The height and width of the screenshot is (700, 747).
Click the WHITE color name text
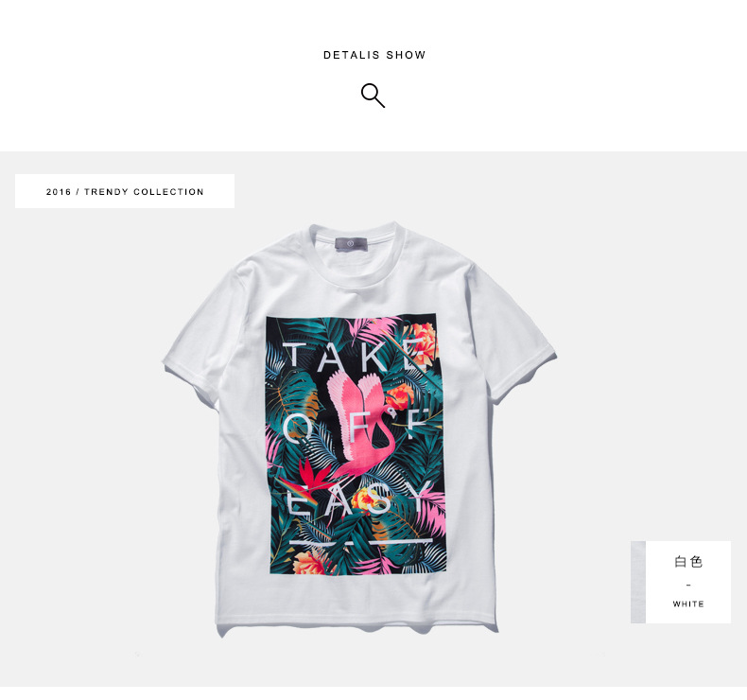coord(688,604)
